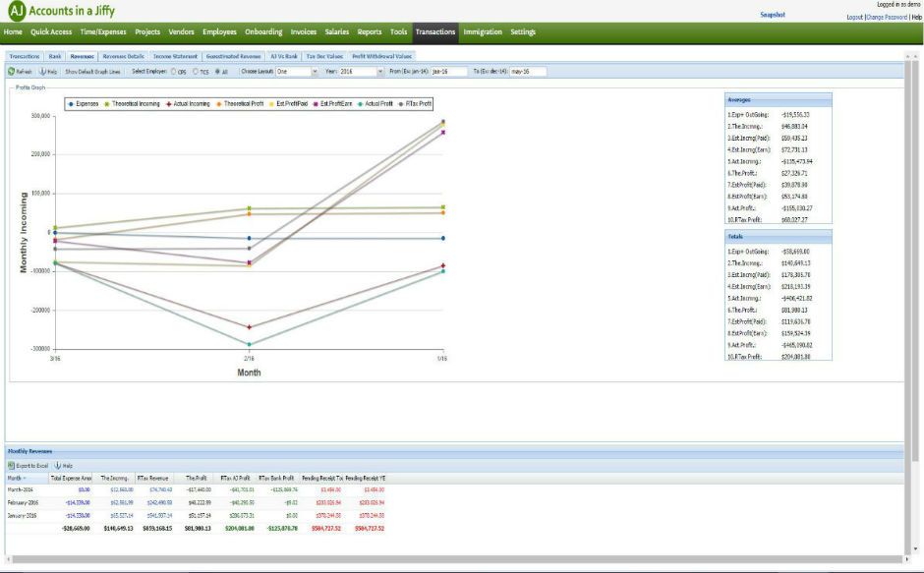
Task: Click the AJ Accounts in a Jiffy logo
Action: point(61,11)
